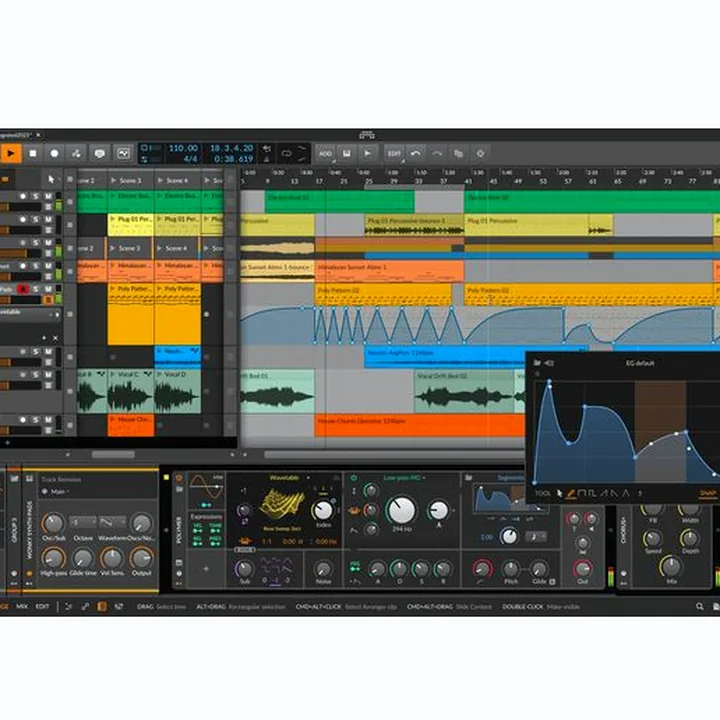This screenshot has width=720, height=720.
Task: Open the Waveform selector in Track Remotes
Action: coord(112,522)
